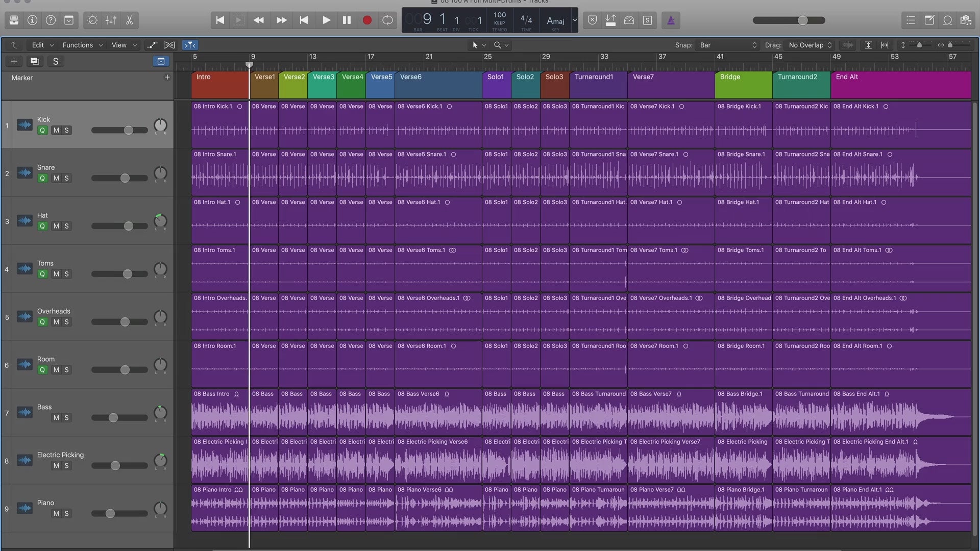Add a new track with plus
The image size is (980, 551).
(x=14, y=61)
